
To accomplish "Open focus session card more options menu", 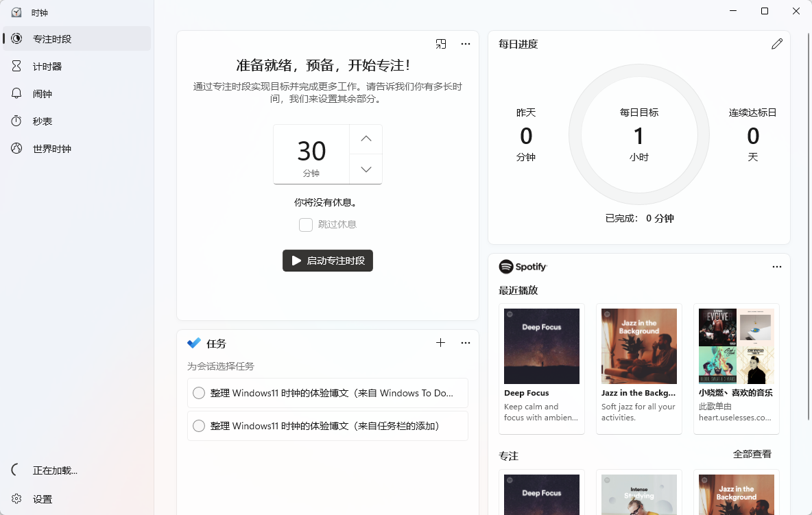I will click(x=466, y=44).
